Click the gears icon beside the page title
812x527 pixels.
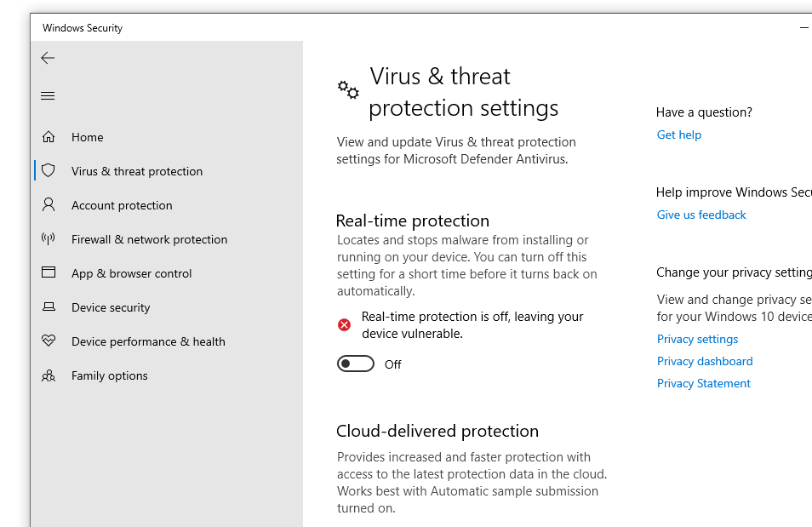pos(347,89)
